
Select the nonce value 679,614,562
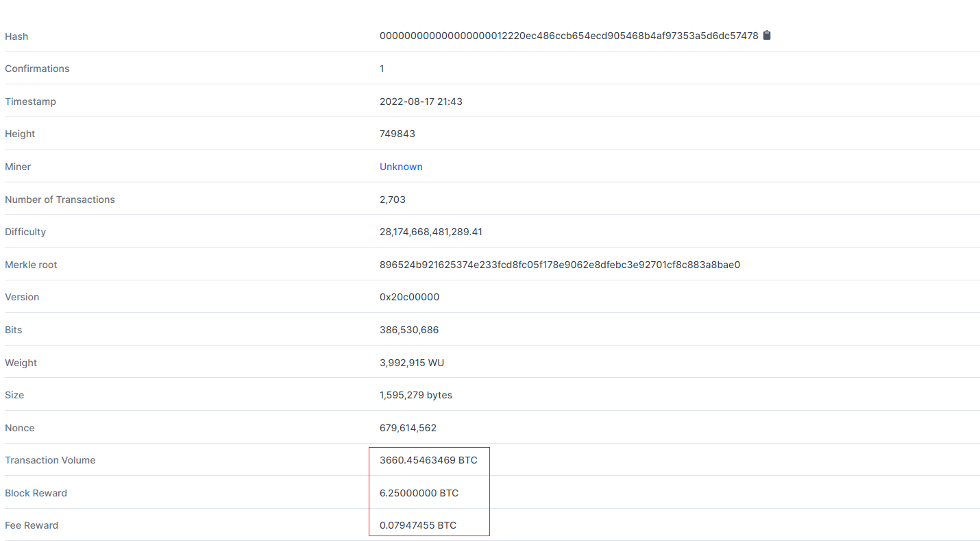pos(408,428)
